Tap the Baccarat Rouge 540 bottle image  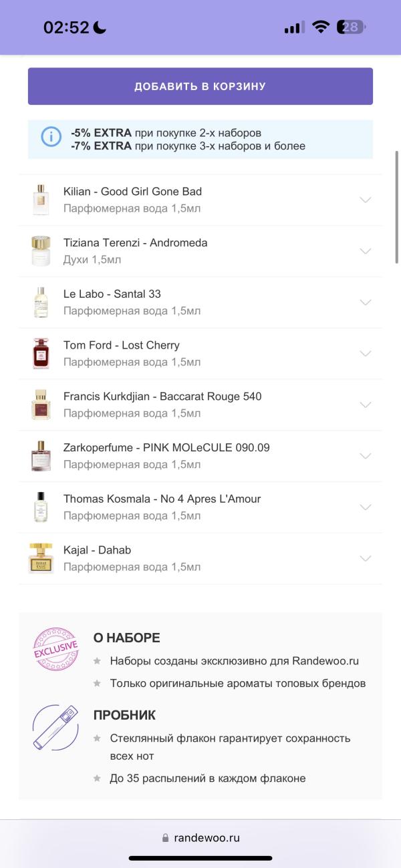click(41, 405)
